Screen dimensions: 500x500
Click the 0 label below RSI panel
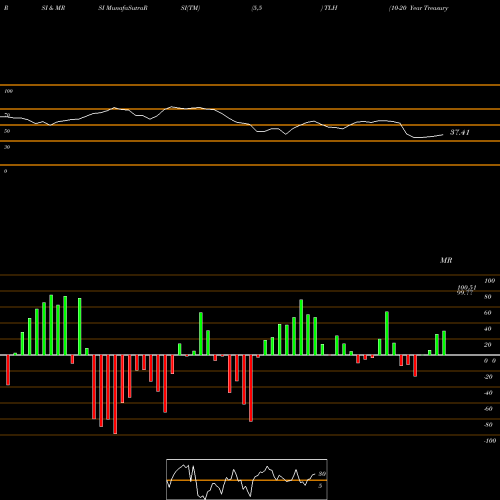[5, 171]
